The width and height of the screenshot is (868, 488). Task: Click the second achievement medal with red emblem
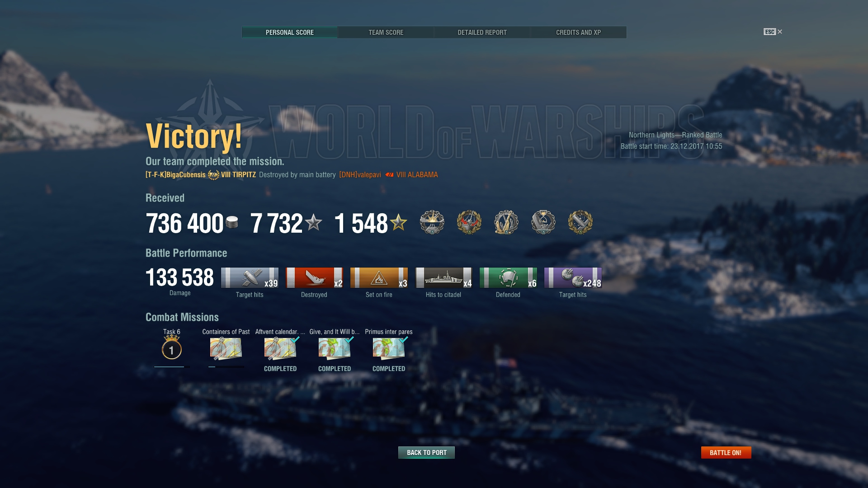click(469, 222)
